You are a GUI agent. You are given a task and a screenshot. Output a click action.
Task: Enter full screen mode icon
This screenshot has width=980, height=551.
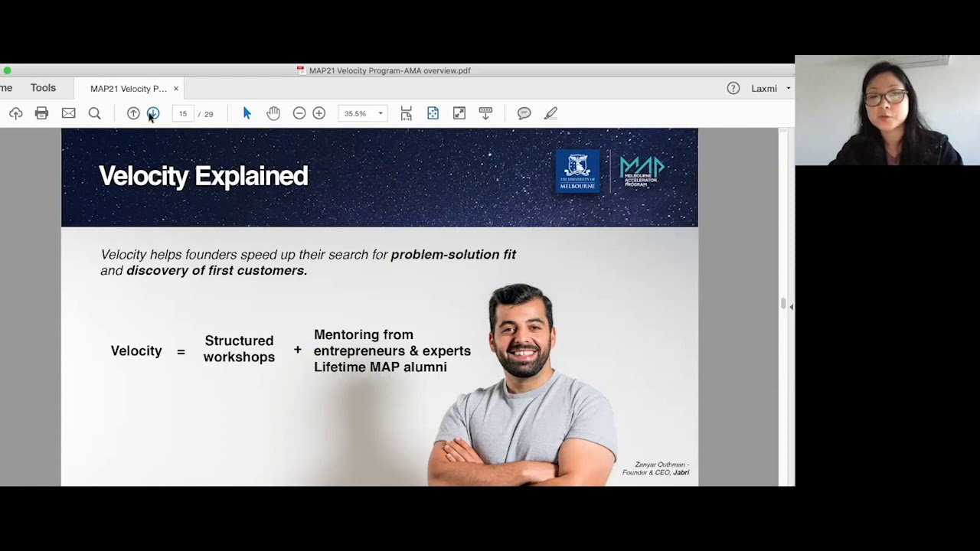[x=459, y=113]
